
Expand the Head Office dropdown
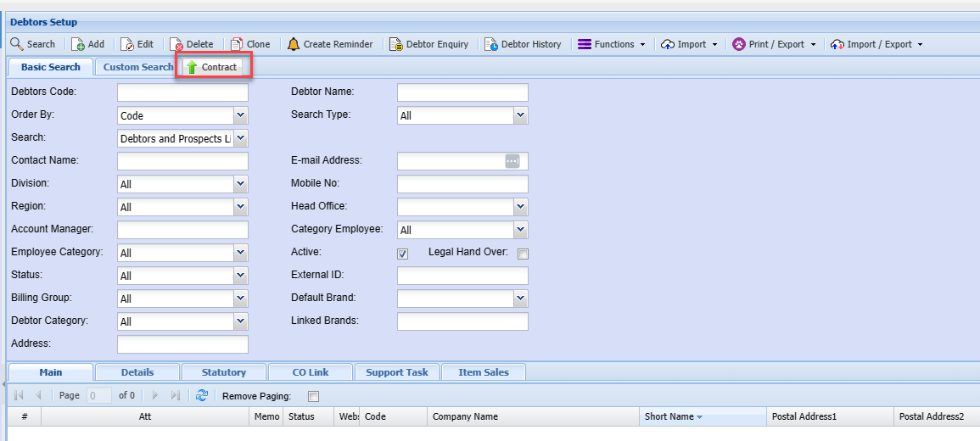pyautogui.click(x=521, y=207)
